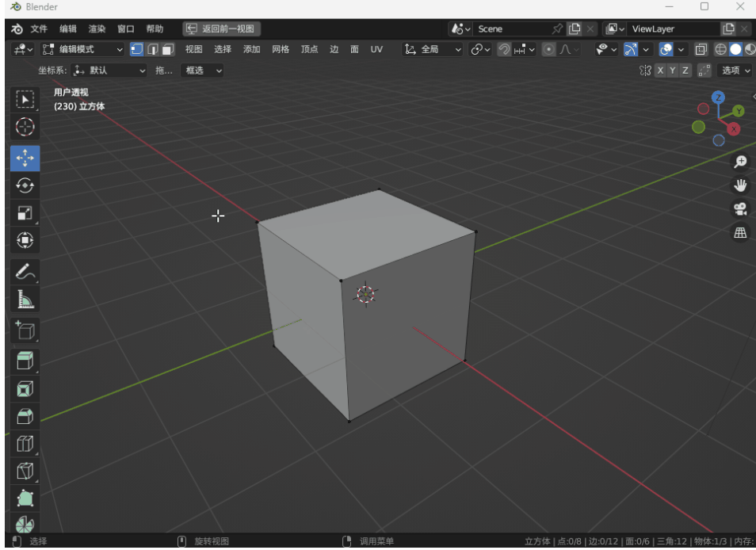
Task: Choose the Annotate pencil tool
Action: [25, 271]
